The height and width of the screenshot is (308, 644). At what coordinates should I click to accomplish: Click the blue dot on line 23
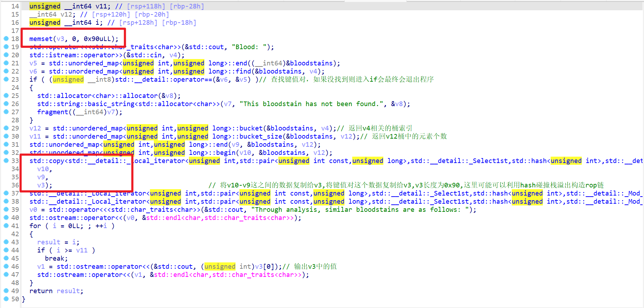point(6,79)
